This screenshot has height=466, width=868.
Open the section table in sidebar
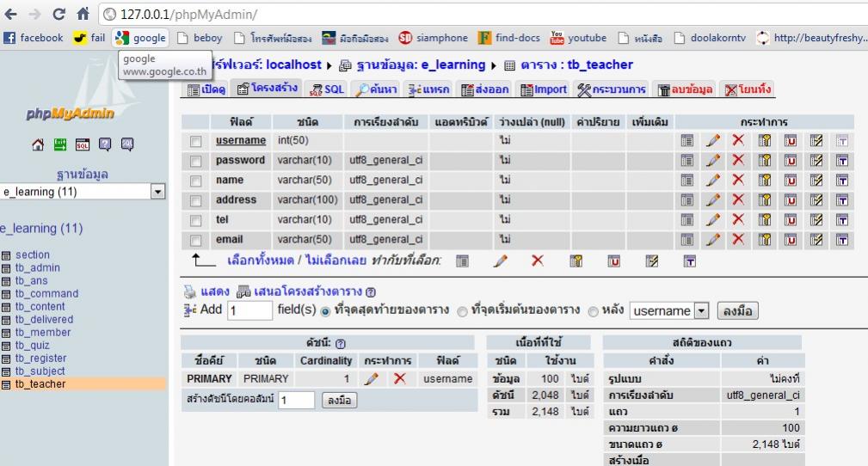32,254
